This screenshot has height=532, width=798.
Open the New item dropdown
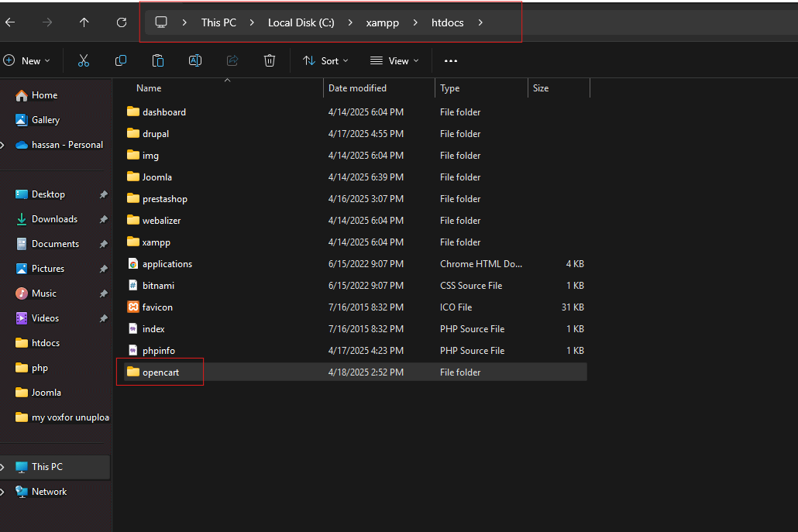[27, 60]
